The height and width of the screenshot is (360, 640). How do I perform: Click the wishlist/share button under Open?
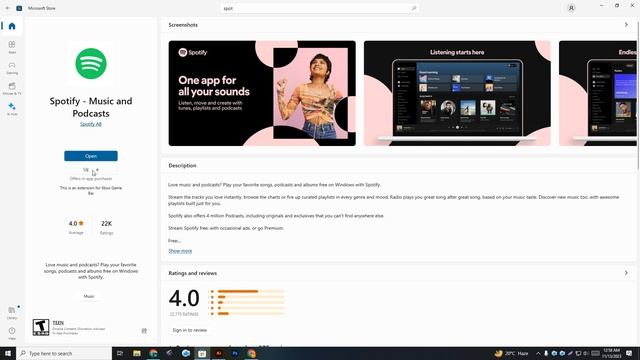[x=91, y=170]
